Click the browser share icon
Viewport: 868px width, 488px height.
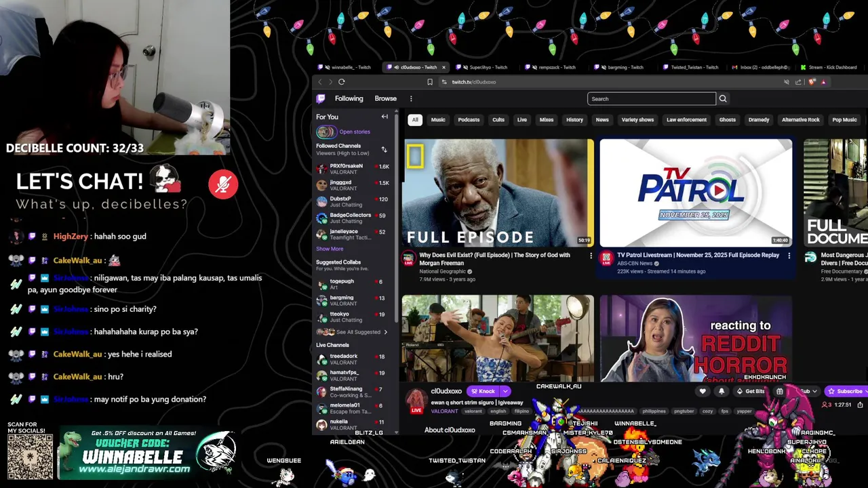pos(798,82)
